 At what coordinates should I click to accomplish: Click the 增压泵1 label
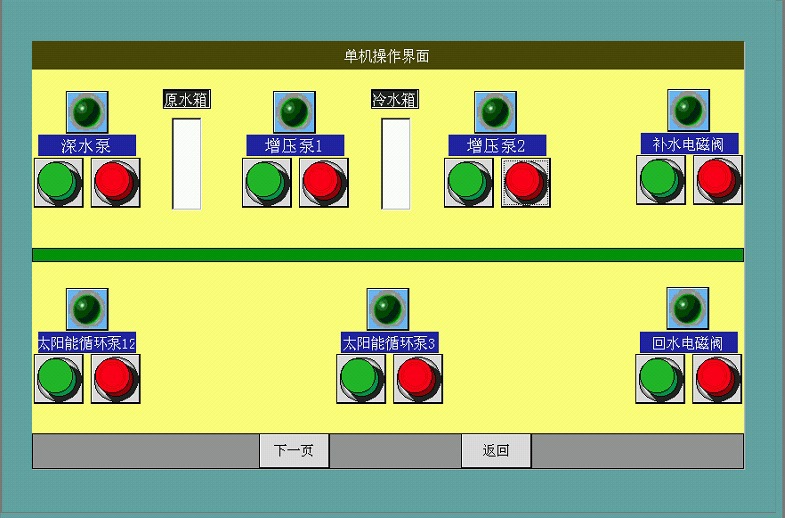295,146
